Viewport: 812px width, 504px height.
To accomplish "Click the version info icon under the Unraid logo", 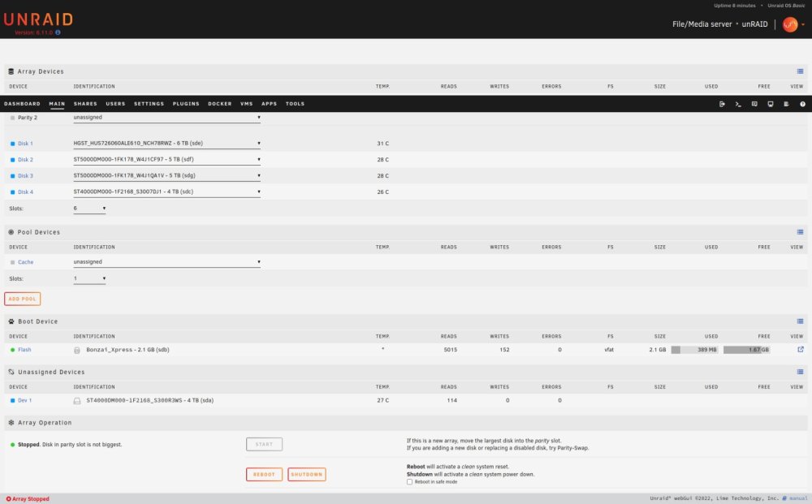I will click(58, 32).
